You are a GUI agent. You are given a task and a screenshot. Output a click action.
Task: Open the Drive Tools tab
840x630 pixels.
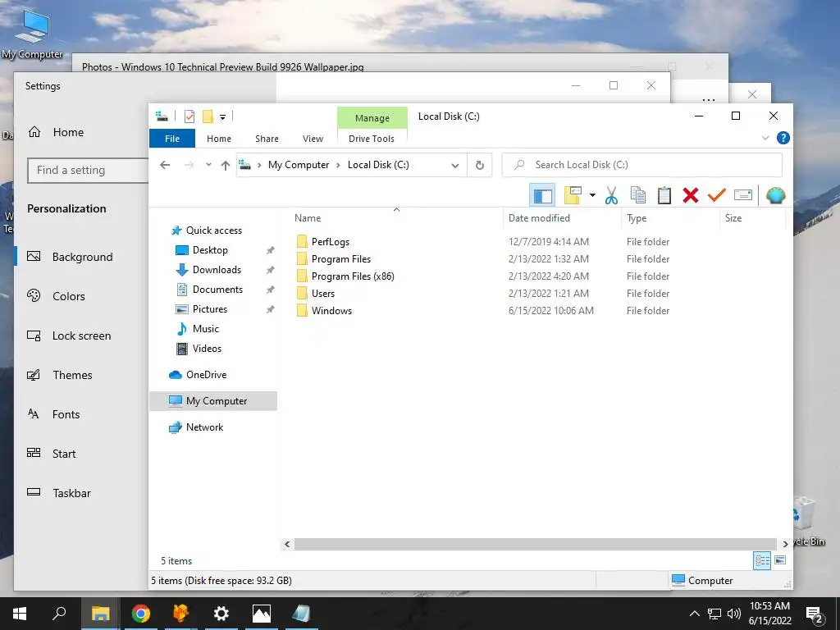coord(372,138)
